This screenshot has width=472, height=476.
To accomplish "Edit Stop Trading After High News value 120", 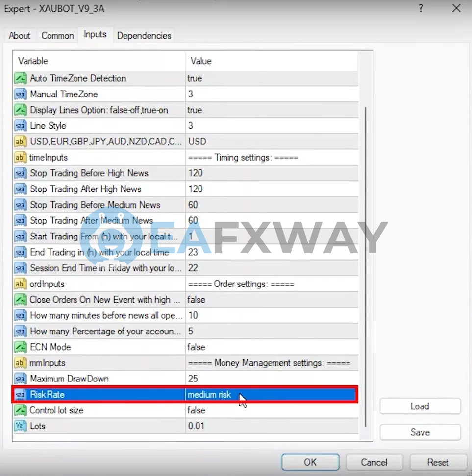I will pyautogui.click(x=272, y=189).
